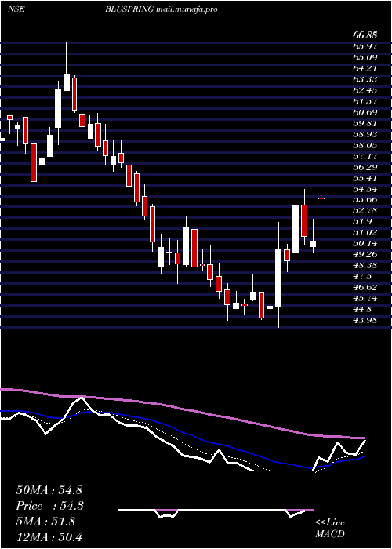
Task: Click the 62.45 price level
Action: click(365, 90)
